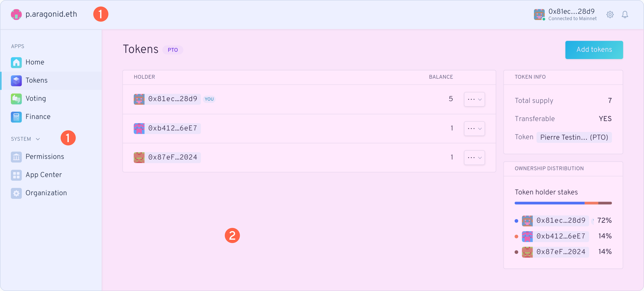Click the App Center grid icon
644x291 pixels.
16,175
